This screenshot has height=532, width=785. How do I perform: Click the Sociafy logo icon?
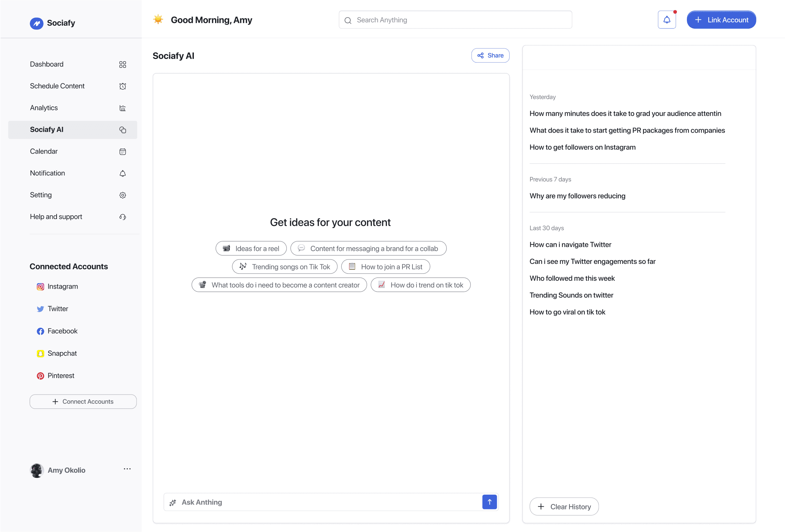pyautogui.click(x=36, y=23)
